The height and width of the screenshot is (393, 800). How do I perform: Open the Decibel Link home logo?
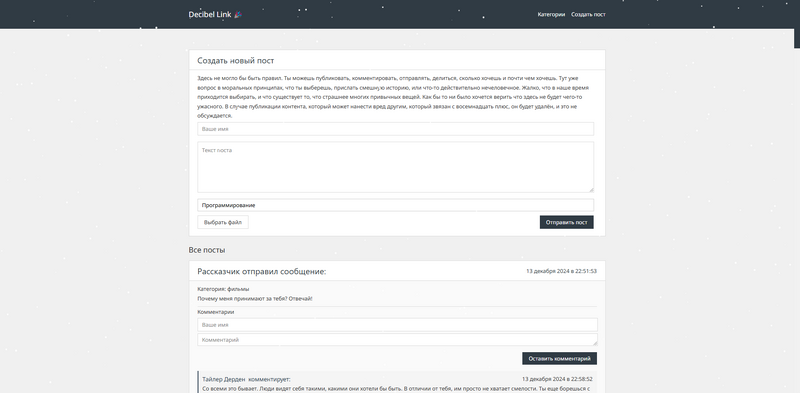pos(215,14)
